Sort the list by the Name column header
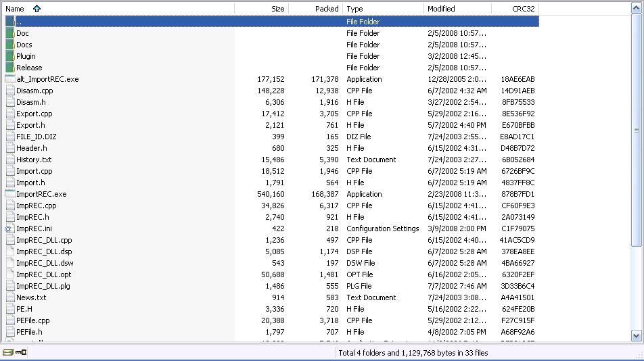 tap(118, 9)
